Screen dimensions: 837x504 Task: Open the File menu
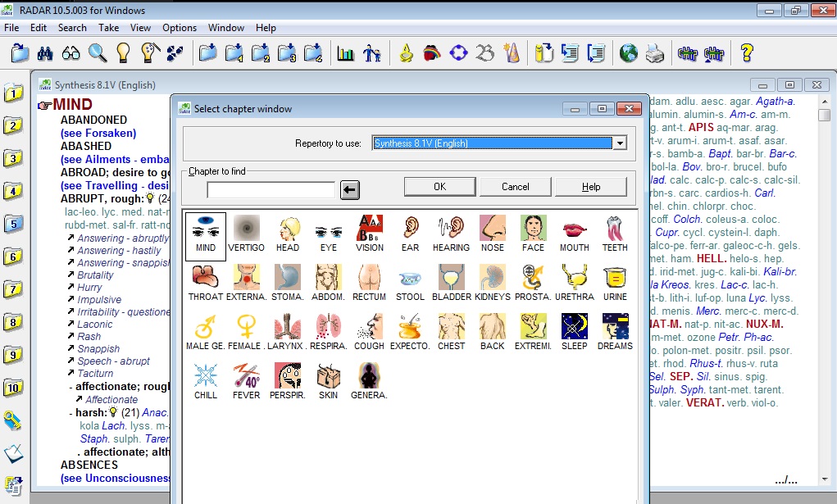click(11, 28)
